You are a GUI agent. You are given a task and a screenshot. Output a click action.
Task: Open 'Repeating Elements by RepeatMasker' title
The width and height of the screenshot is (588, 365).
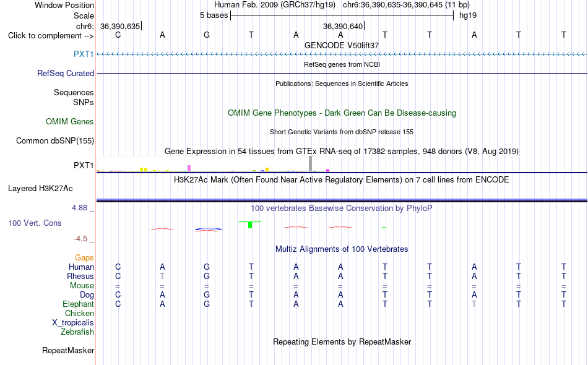tap(342, 342)
